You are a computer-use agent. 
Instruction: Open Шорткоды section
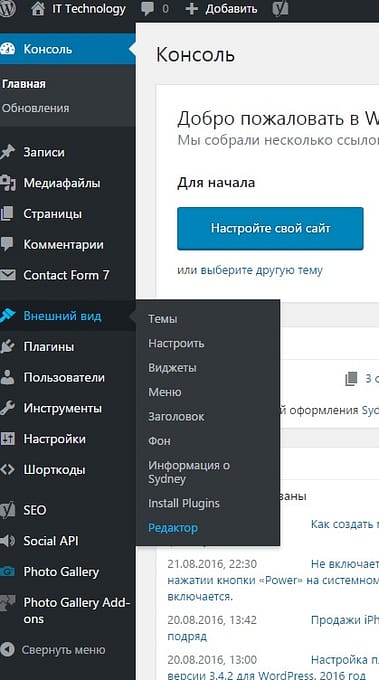pos(54,470)
